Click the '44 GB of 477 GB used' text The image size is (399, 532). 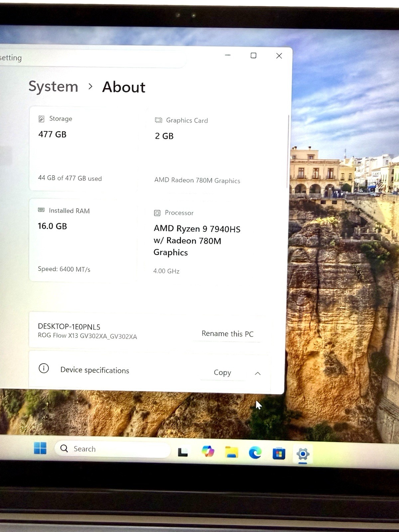[70, 178]
